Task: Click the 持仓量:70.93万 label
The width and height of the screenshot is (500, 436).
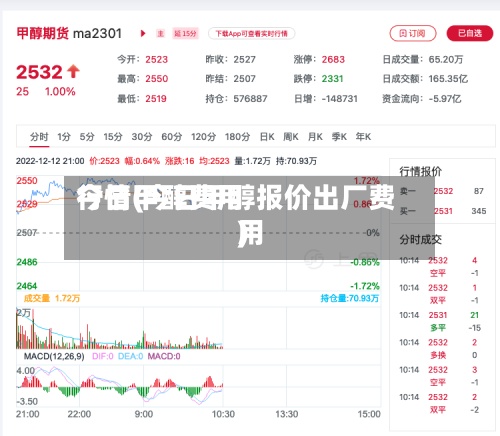Action: (x=350, y=298)
